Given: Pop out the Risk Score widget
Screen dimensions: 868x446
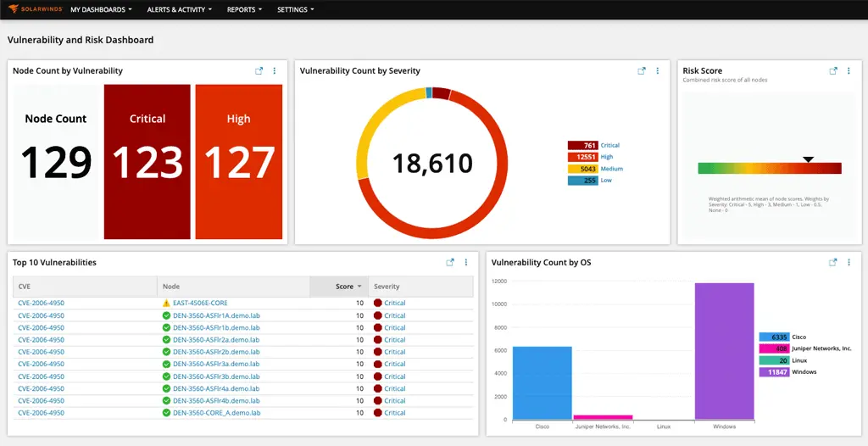Looking at the screenshot, I should pos(833,71).
